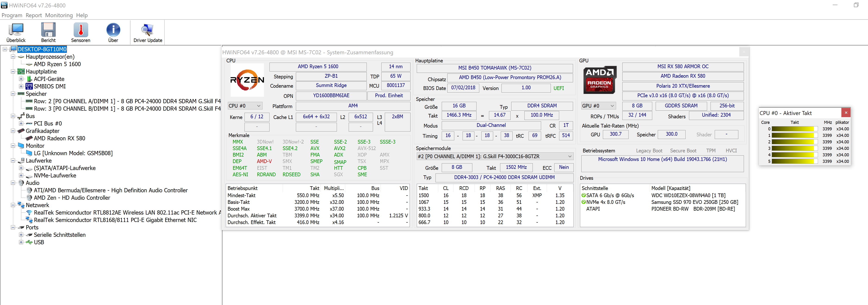The width and height of the screenshot is (868, 305).
Task: Click the wireless icon next to RTL8812AE entry
Action: [x=29, y=212]
